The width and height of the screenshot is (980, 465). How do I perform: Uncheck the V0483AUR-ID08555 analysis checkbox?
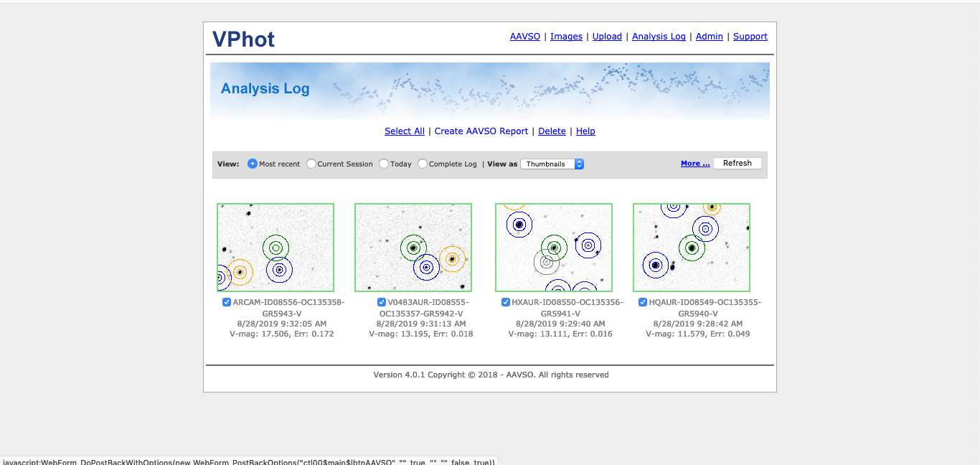[382, 302]
